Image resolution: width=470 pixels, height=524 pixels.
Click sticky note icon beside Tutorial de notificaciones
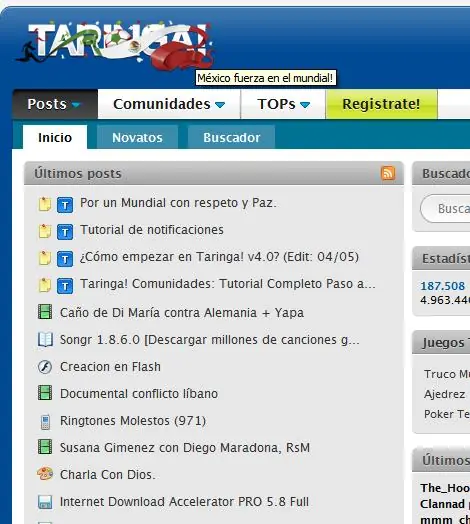[x=45, y=231]
